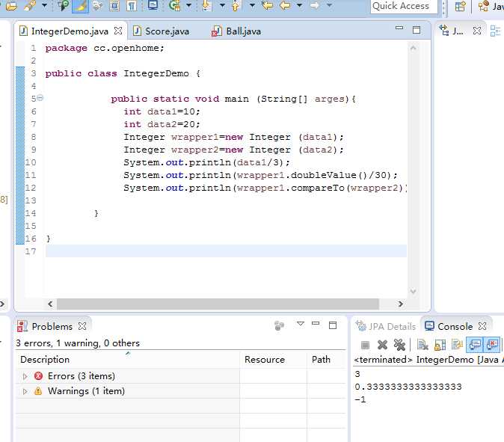Open the Search icon dropdown arrow
This screenshot has height=442, width=504.
[44, 5]
